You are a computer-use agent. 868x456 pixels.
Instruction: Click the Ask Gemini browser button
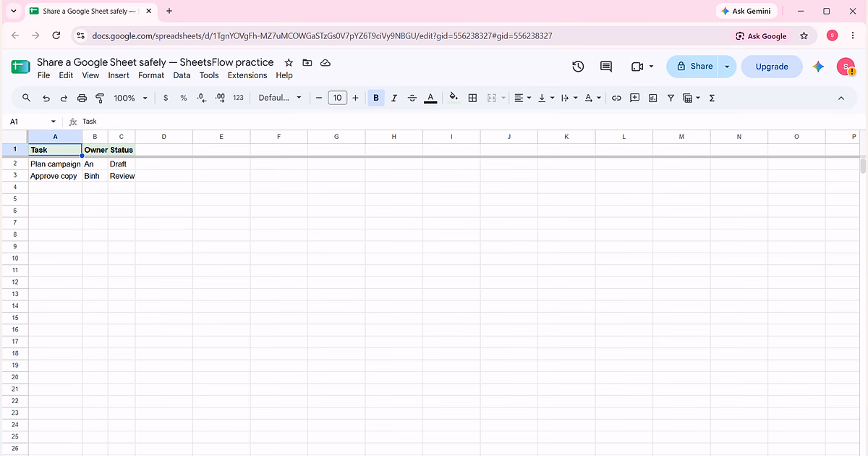coord(747,12)
